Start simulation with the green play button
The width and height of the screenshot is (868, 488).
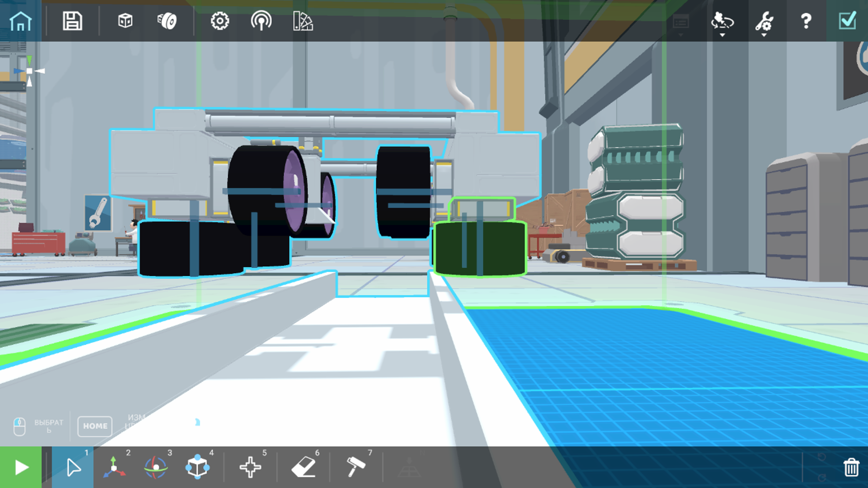tap(21, 467)
